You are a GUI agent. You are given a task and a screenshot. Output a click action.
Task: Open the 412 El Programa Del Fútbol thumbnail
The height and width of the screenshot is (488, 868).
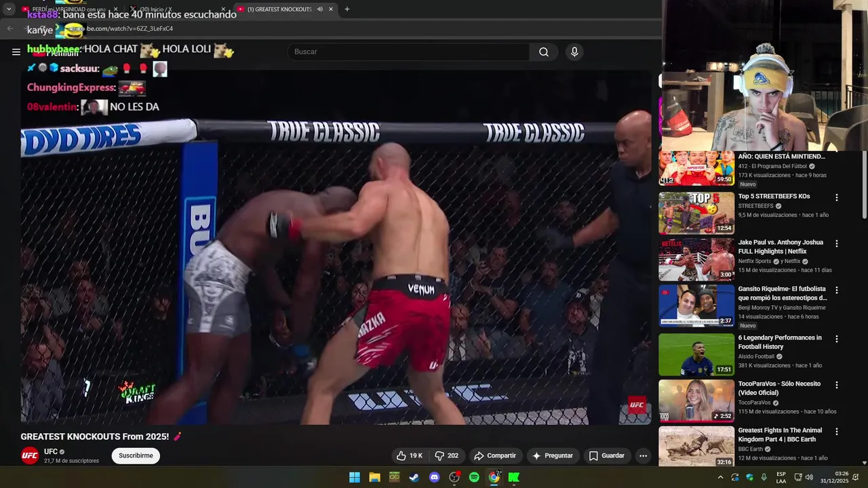(x=696, y=168)
